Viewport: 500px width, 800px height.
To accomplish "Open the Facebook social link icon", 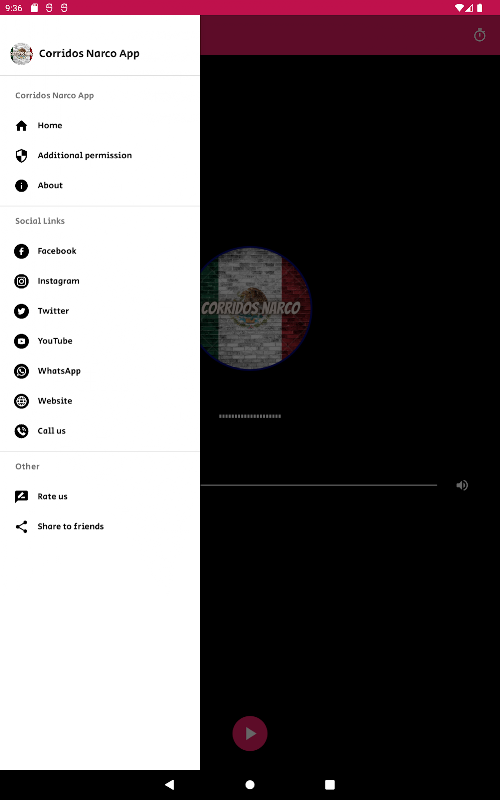I will pos(21,251).
